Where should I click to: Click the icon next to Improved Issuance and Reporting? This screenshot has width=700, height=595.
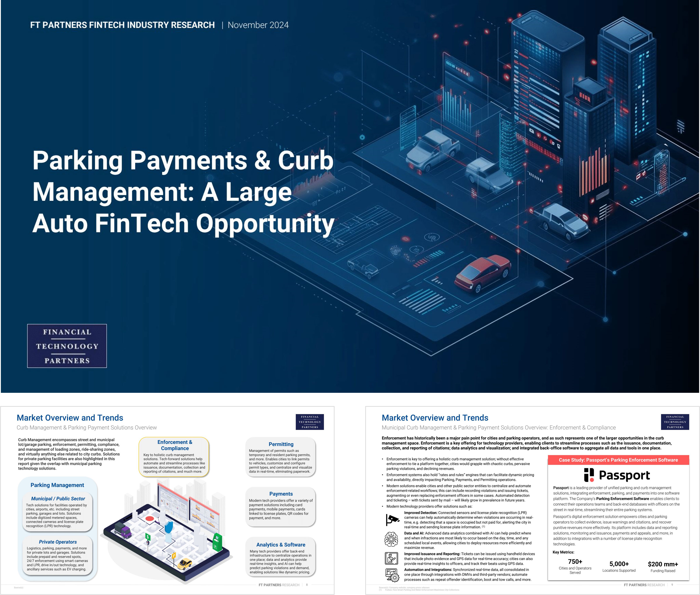[391, 558]
